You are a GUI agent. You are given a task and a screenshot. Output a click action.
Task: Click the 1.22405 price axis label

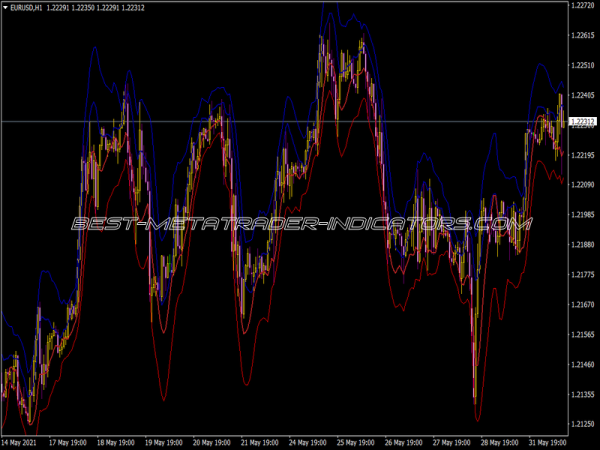582,95
